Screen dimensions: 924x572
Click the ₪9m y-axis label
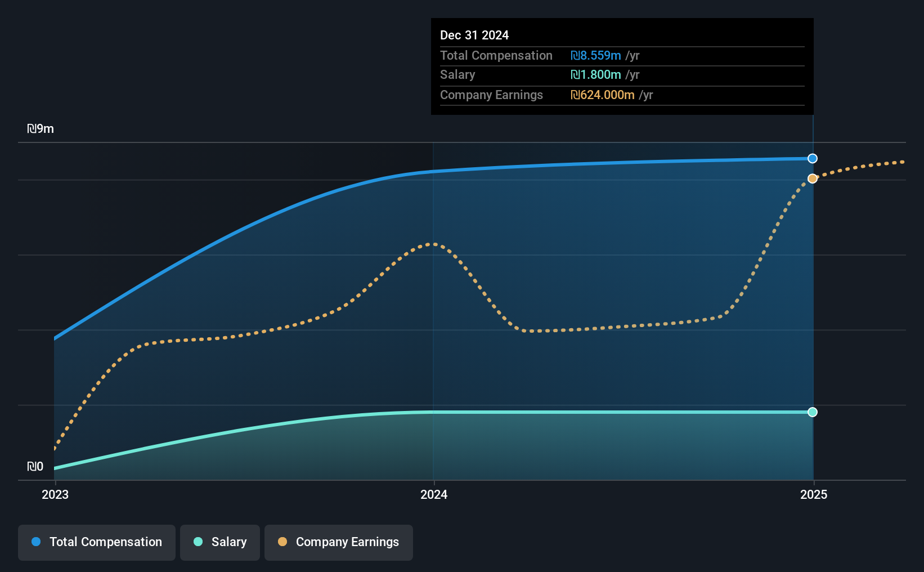pyautogui.click(x=41, y=129)
